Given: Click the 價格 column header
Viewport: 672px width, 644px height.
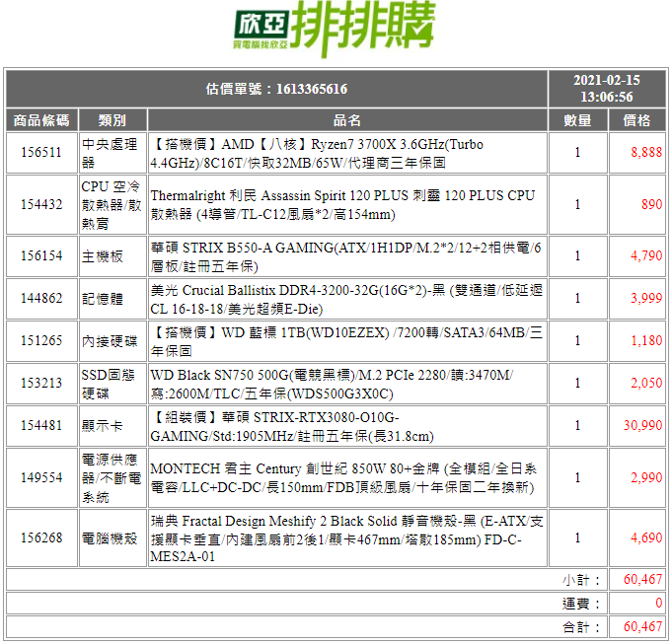Looking at the screenshot, I should tap(636, 120).
